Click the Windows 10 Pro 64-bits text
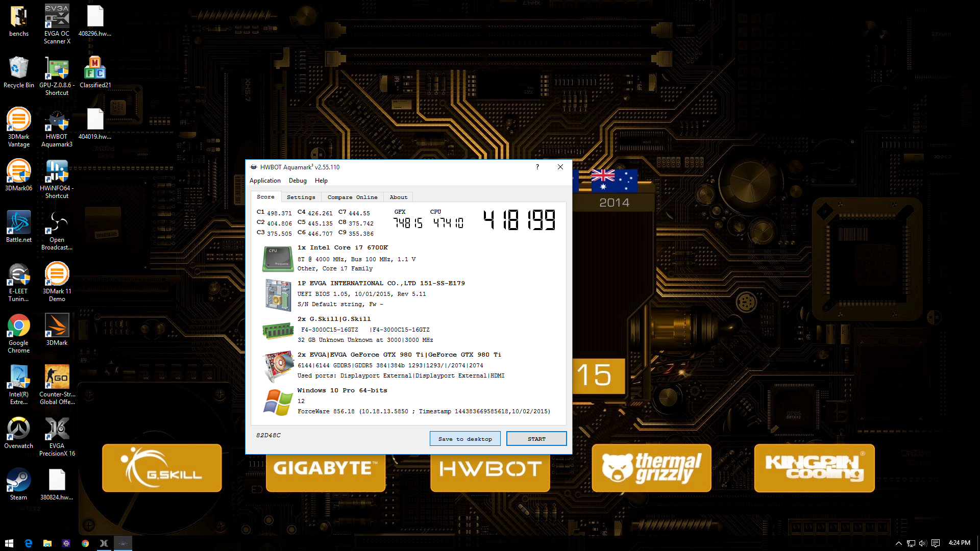 click(x=342, y=390)
